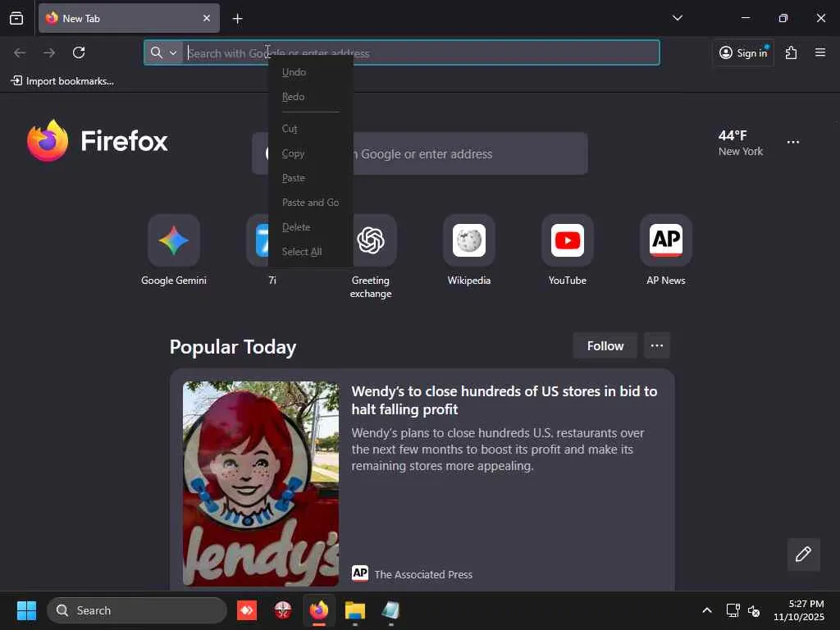Click the customize page pencil icon
The width and height of the screenshot is (840, 630).
tap(804, 554)
